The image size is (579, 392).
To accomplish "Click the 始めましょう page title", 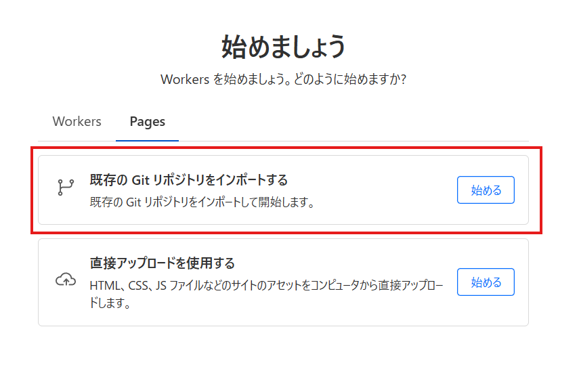I will [283, 47].
